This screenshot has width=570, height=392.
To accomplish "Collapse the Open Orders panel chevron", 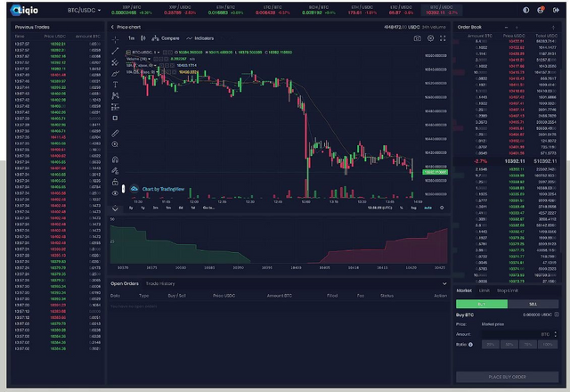I will tap(444, 283).
